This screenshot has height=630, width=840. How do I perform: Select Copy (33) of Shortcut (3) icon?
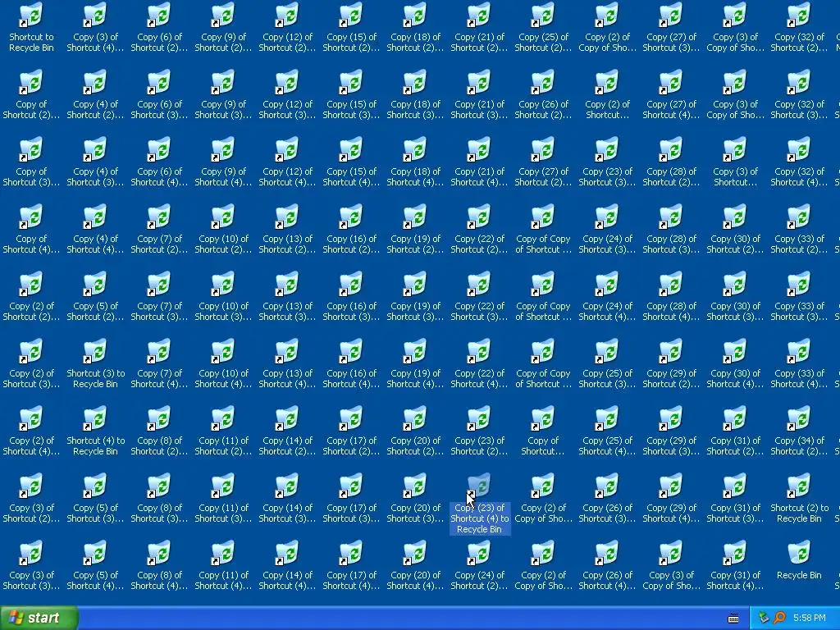pyautogui.click(x=799, y=296)
